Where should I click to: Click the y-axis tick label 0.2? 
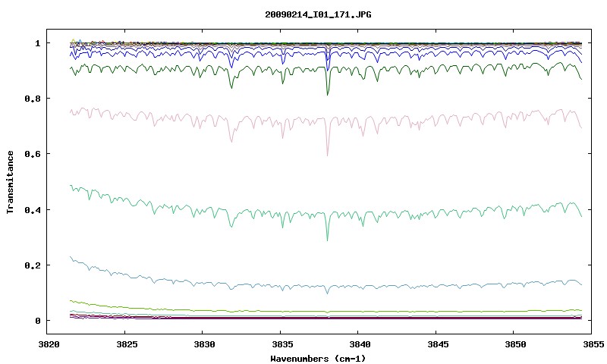click(x=33, y=265)
